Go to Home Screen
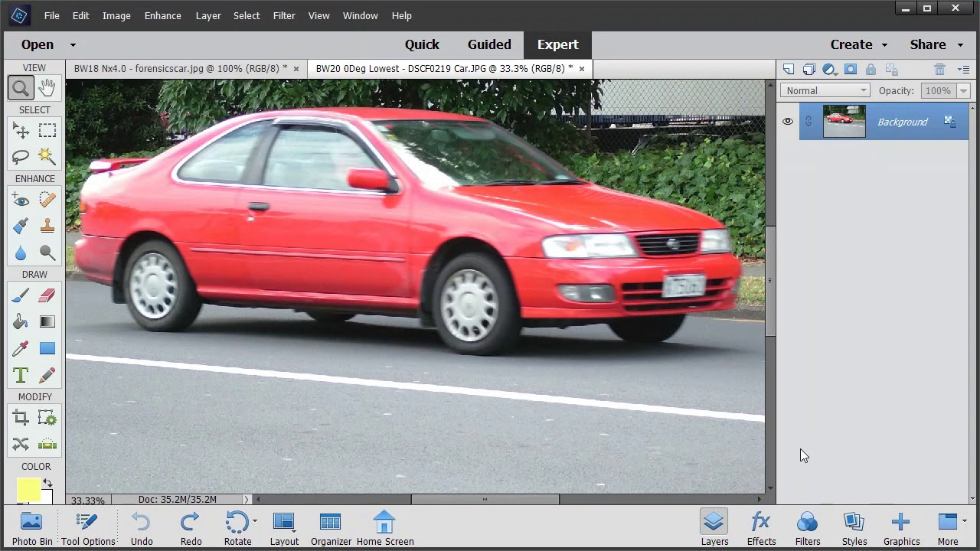This screenshot has height=551, width=980. (384, 528)
